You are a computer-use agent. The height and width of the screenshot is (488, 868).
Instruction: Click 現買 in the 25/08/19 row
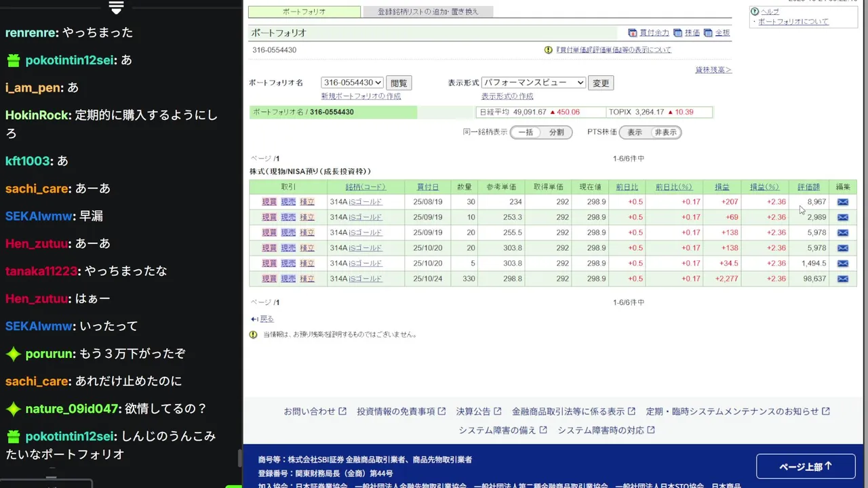[269, 202]
